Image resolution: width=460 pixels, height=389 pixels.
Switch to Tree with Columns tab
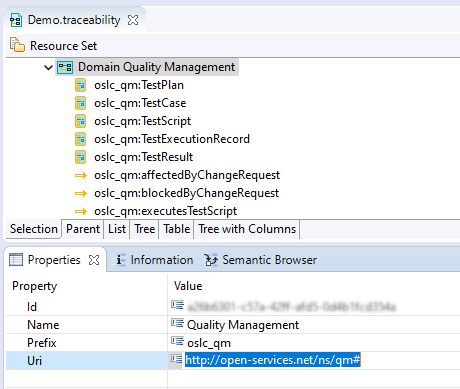[x=247, y=229]
